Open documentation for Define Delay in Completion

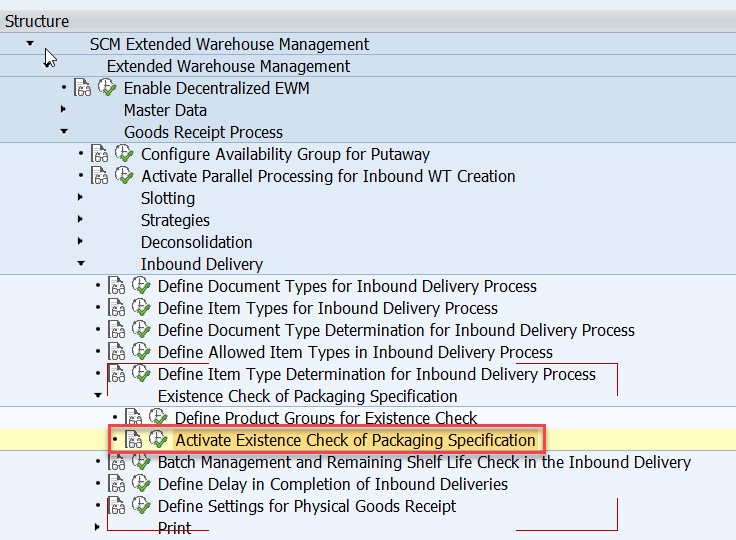coord(116,484)
